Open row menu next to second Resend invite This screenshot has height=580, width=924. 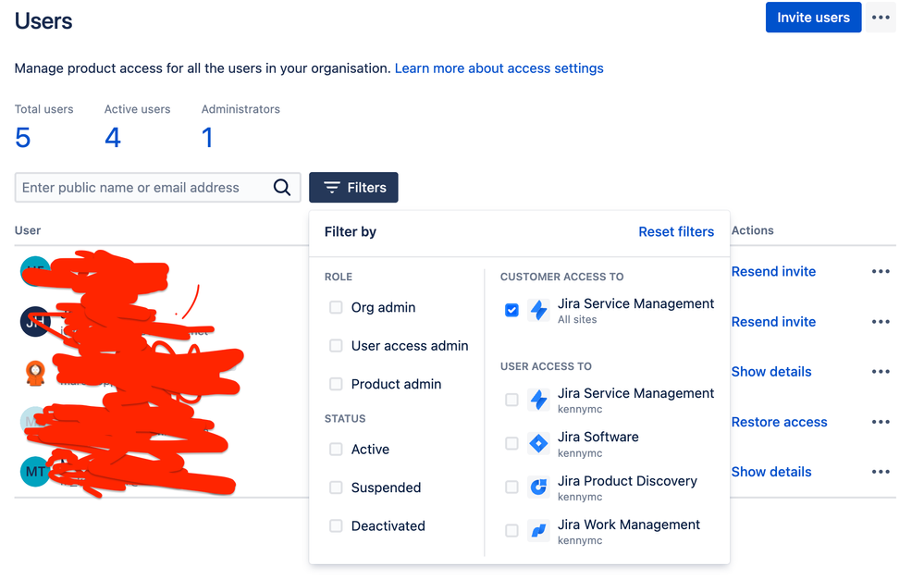point(881,322)
